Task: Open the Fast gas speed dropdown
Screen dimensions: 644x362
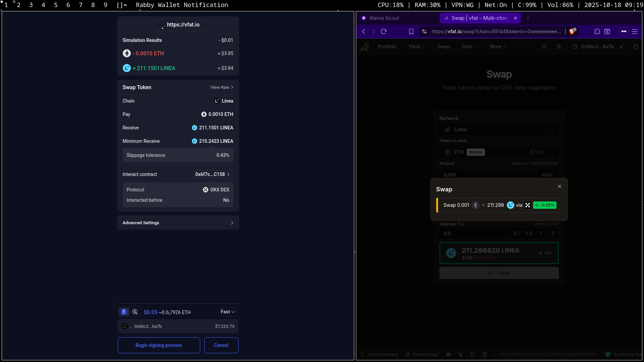Action: click(x=228, y=312)
